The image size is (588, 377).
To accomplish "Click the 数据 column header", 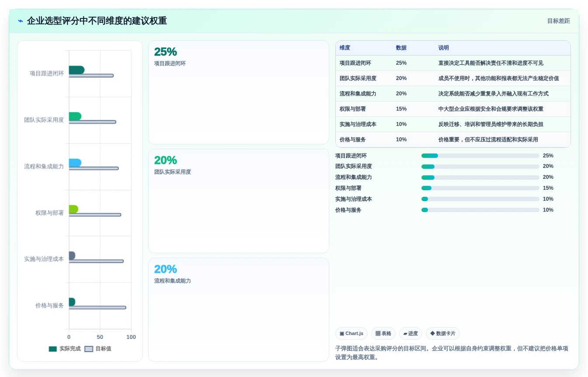I will click(401, 48).
